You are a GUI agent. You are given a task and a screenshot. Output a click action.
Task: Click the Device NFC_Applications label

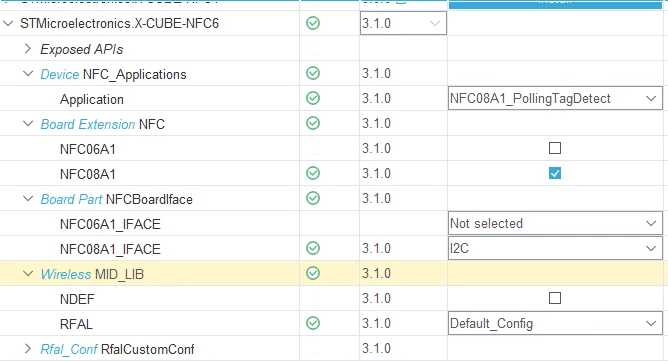click(113, 75)
